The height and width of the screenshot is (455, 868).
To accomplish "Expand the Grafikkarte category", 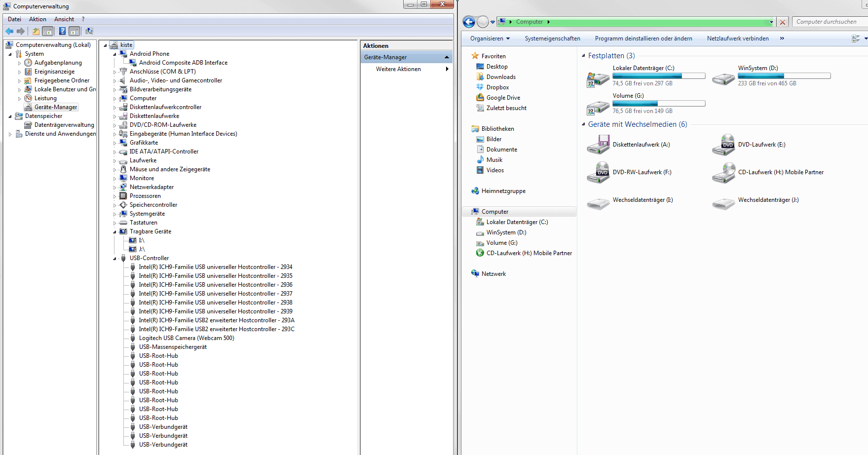I will (x=114, y=143).
